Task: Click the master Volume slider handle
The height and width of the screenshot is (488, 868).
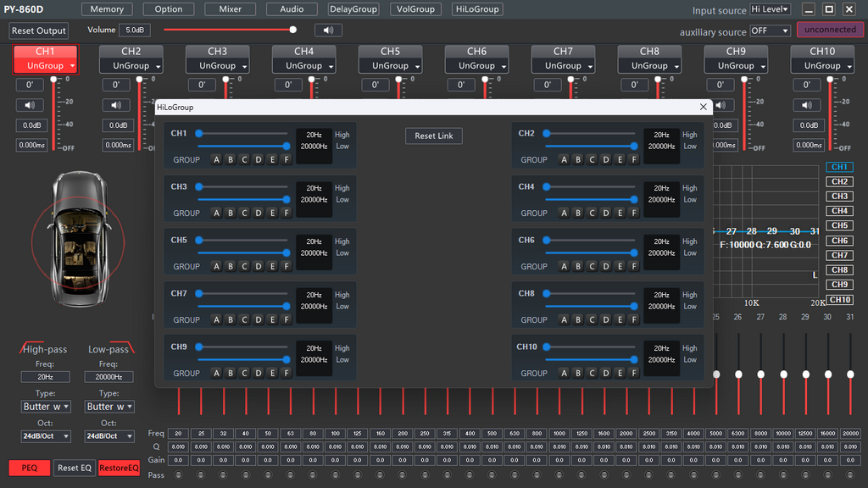Action: coord(293,29)
